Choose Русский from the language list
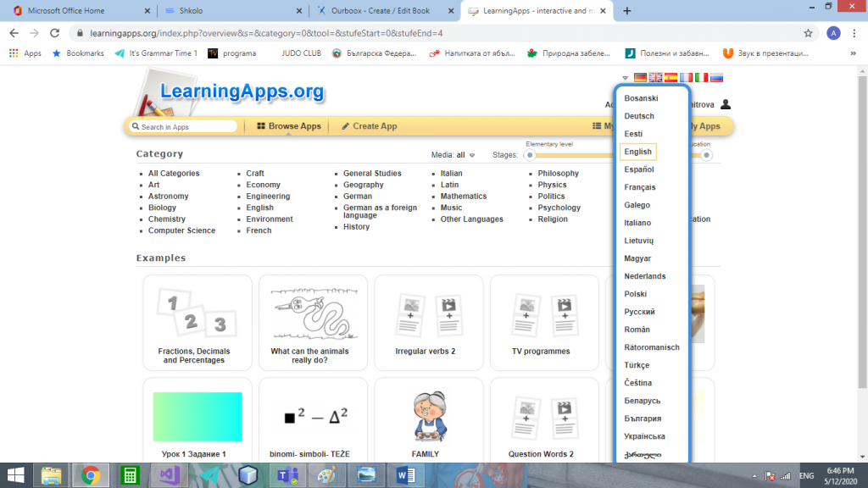The height and width of the screenshot is (488, 868). tap(639, 312)
